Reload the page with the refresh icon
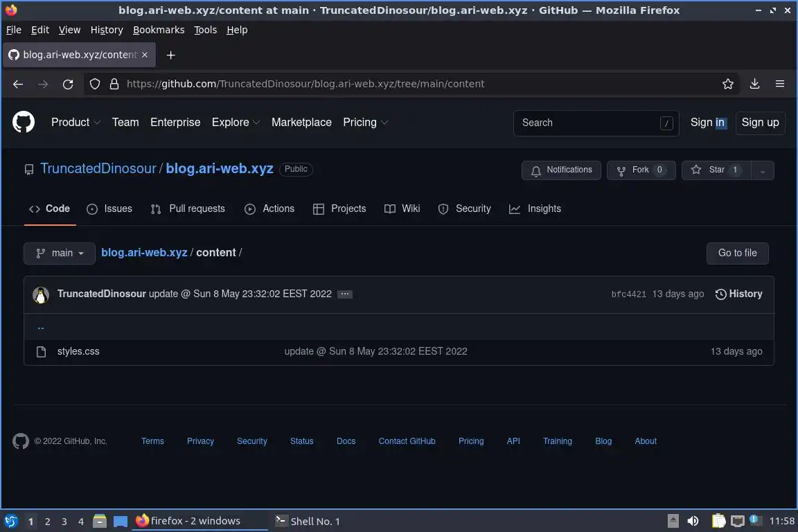The width and height of the screenshot is (798, 532). tap(68, 84)
